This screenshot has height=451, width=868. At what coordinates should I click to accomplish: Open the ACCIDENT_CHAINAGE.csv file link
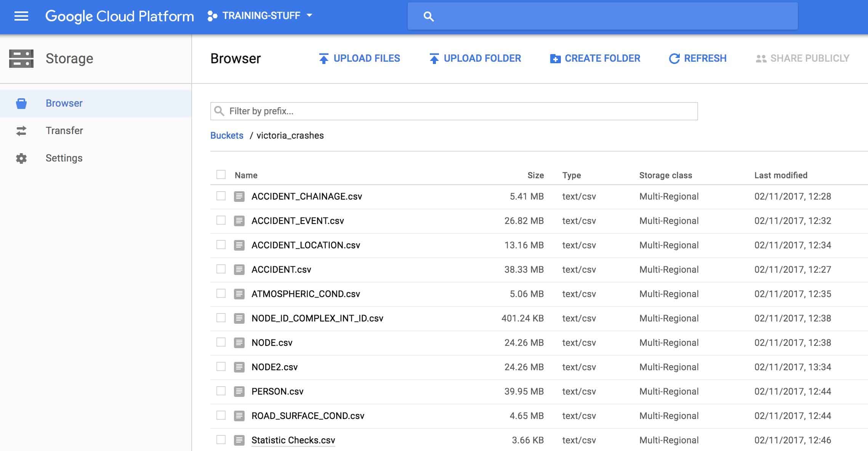click(x=307, y=197)
